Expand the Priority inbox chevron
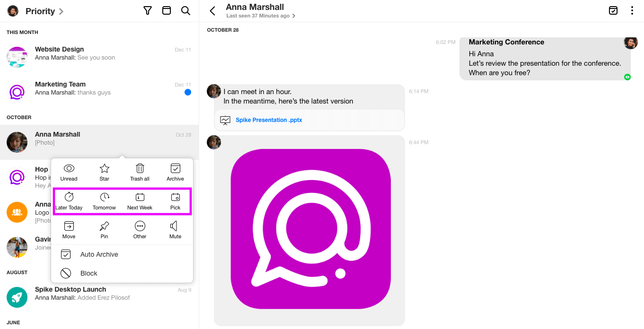Screen dimensions: 644x329 (61, 11)
